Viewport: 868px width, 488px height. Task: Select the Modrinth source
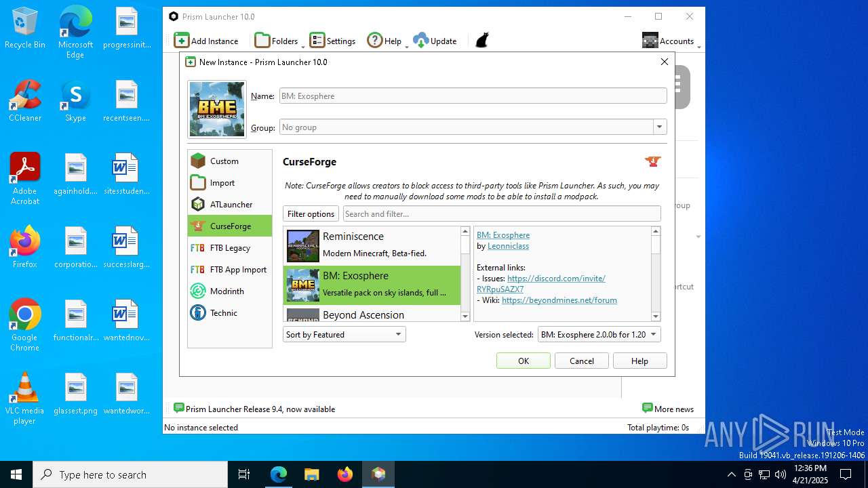coord(230,291)
